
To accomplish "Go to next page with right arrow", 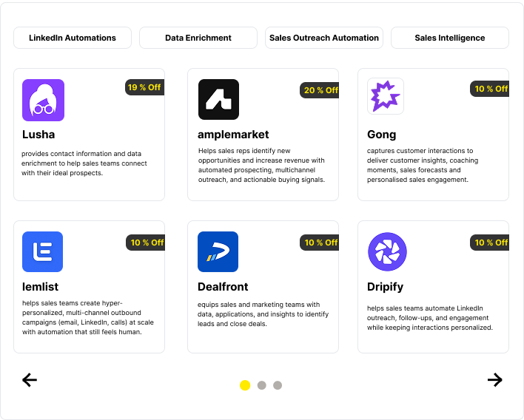I will [494, 380].
